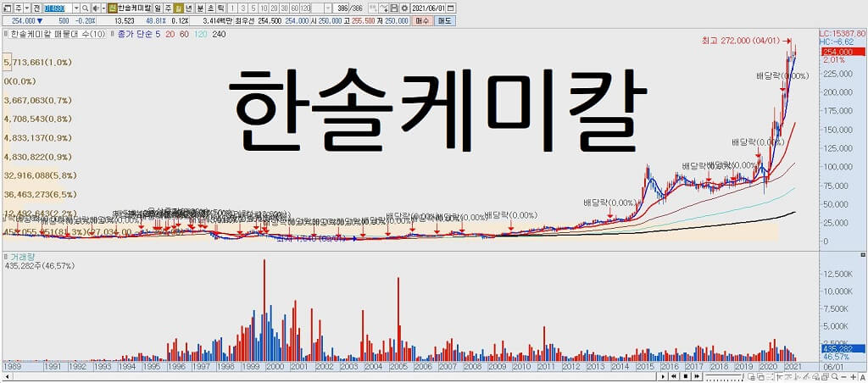This screenshot has height=383, width=868.
Task: Click the stock code input field
Action: tap(57, 8)
